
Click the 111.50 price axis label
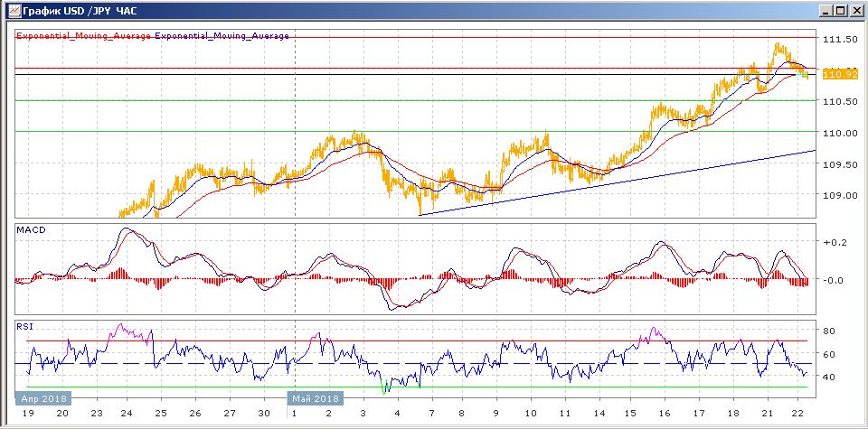pyautogui.click(x=840, y=39)
